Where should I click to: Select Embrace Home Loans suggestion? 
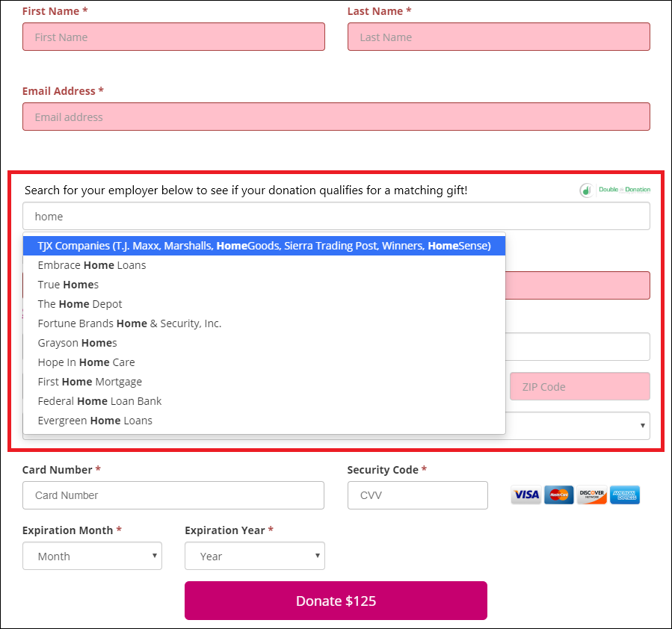(x=264, y=265)
